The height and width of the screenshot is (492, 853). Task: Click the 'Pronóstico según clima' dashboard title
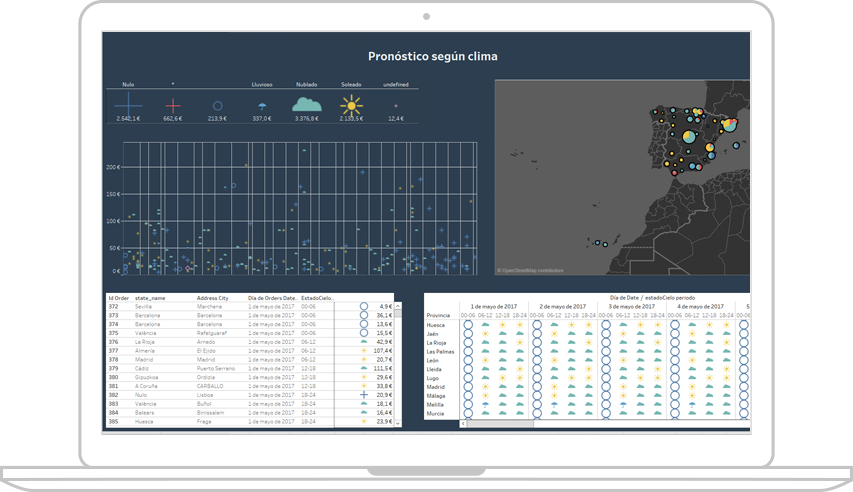pyautogui.click(x=433, y=56)
